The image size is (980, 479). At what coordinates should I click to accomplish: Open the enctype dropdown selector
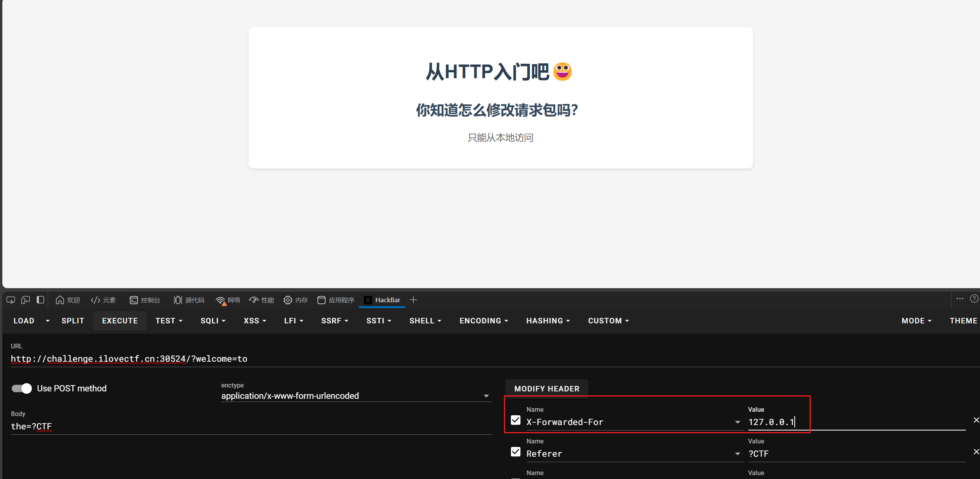356,396
